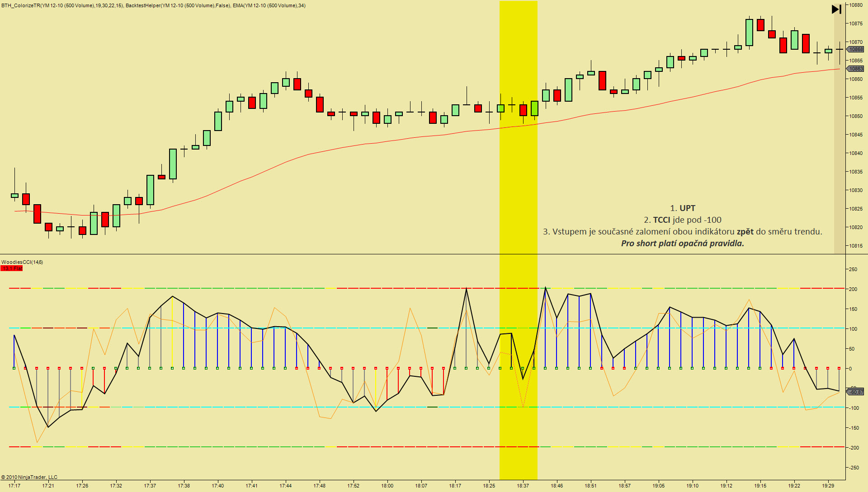The height and width of the screenshot is (492, 868).
Task: Click the 19:29 time axis label
Action: click(x=828, y=486)
